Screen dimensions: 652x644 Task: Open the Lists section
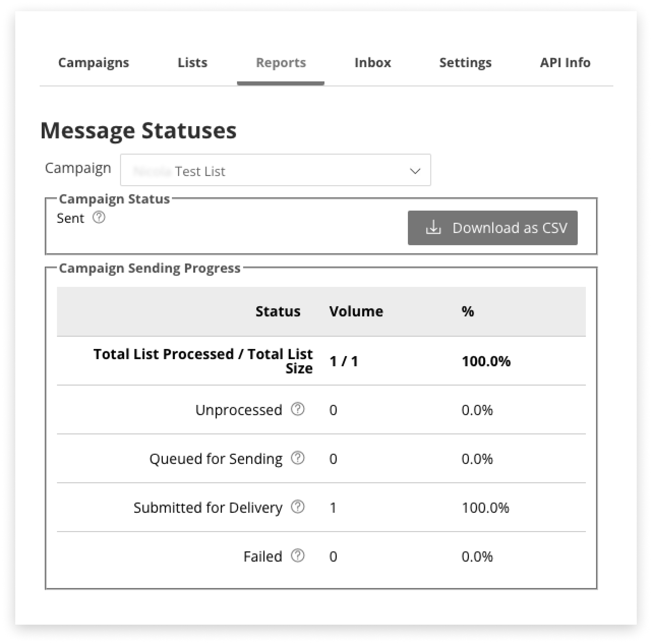tap(192, 63)
